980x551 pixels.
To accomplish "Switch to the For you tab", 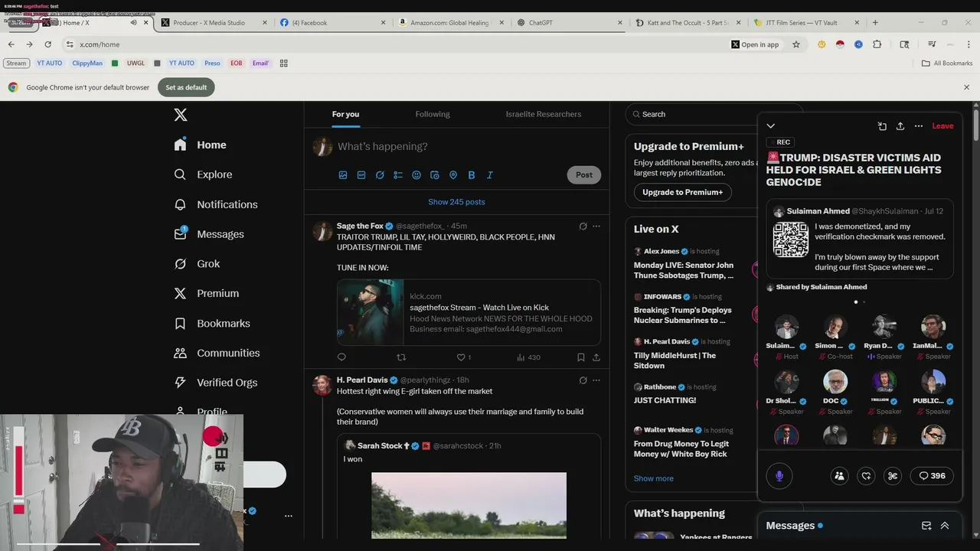I will [345, 114].
